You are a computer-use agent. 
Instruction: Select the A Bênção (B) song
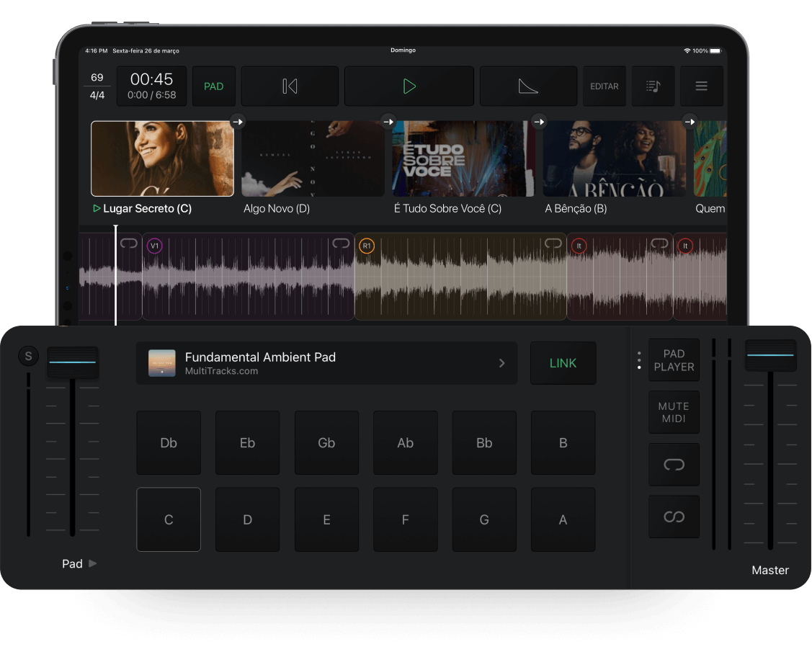614,158
